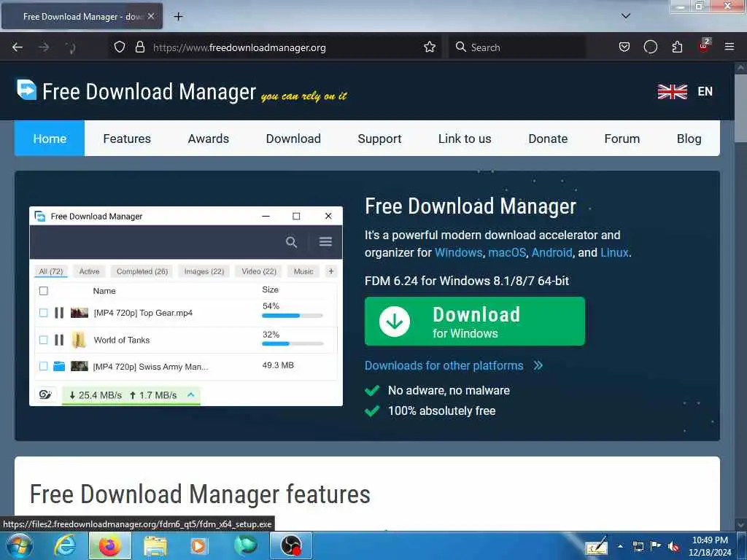747x560 pixels.
Task: Open the Forum menu item
Action: tap(622, 139)
